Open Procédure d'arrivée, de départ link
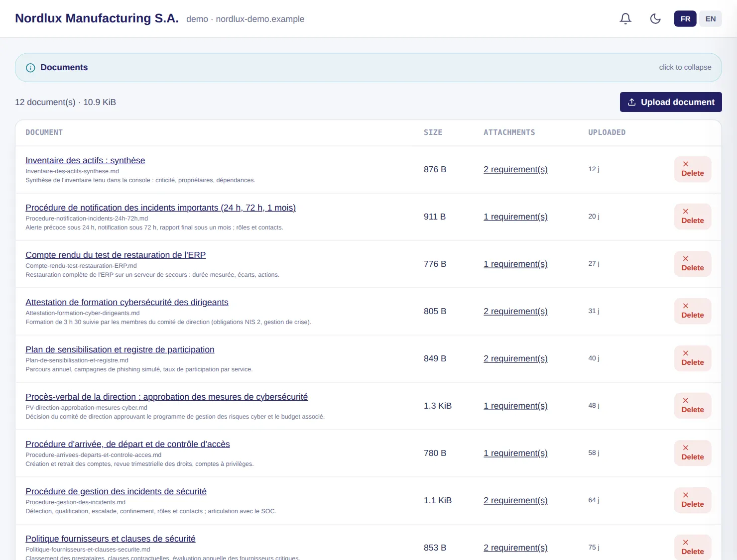This screenshot has width=737, height=560. click(x=127, y=444)
